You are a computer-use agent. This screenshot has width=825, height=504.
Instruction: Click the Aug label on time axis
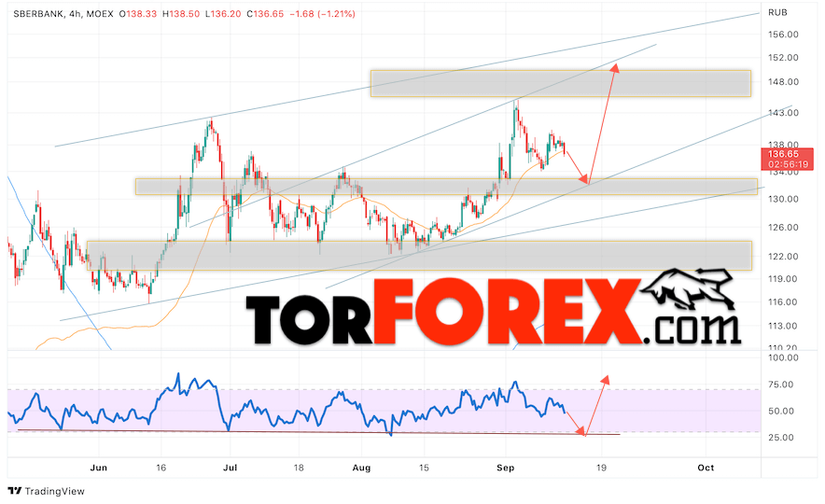361,468
